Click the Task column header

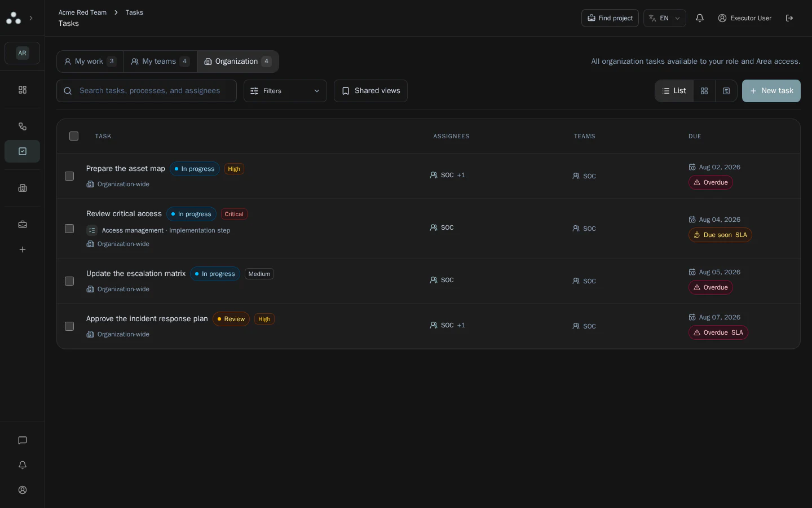pyautogui.click(x=103, y=136)
